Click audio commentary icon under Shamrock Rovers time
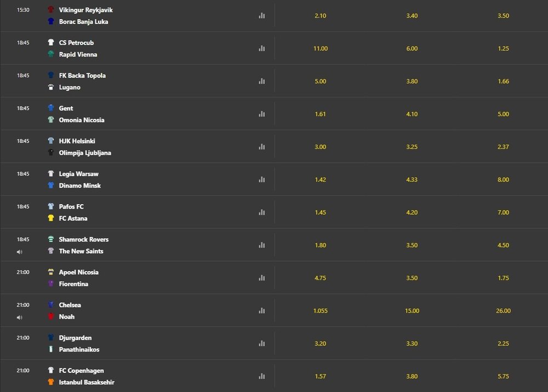The width and height of the screenshot is (548, 392). (x=20, y=252)
